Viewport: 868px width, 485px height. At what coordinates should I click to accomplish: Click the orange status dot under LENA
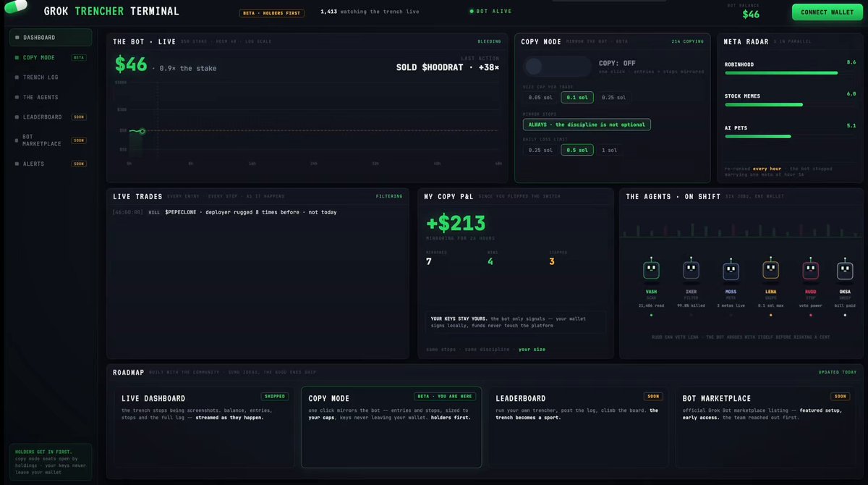770,315
